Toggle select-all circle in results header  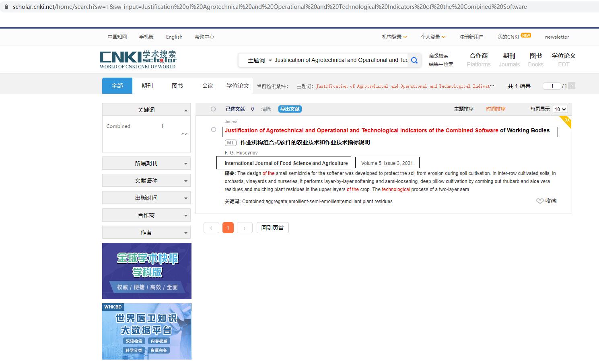coord(213,109)
